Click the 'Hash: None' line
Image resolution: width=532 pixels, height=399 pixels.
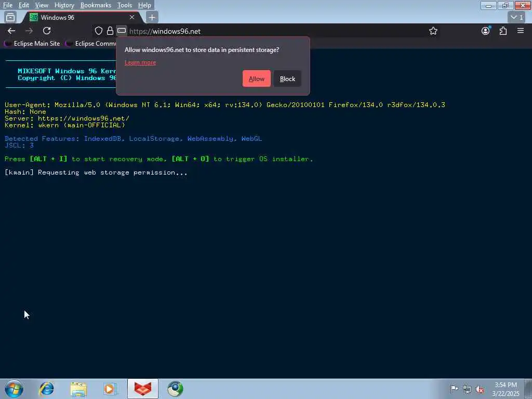point(25,112)
